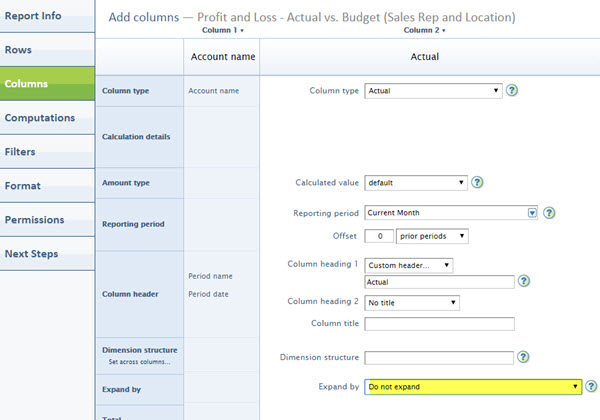Screen dimensions: 600x420
Task: Open the highlighted Do not expand dropdown
Action: (473, 386)
